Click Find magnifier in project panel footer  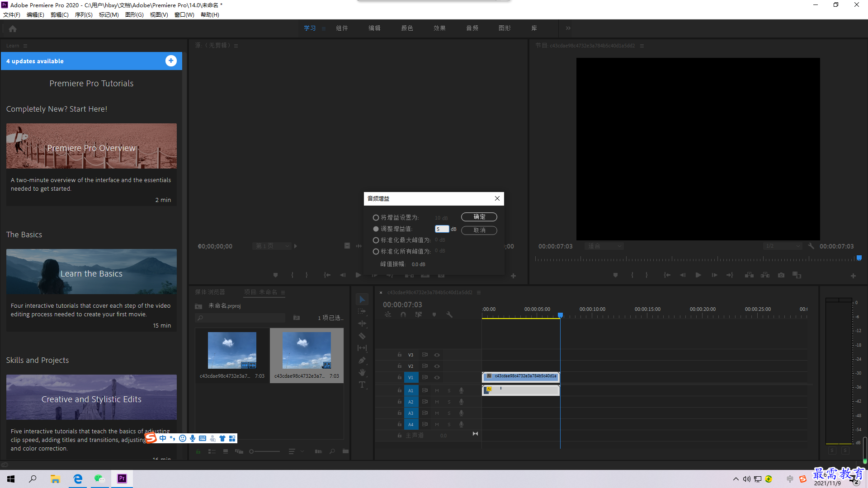[332, 451]
